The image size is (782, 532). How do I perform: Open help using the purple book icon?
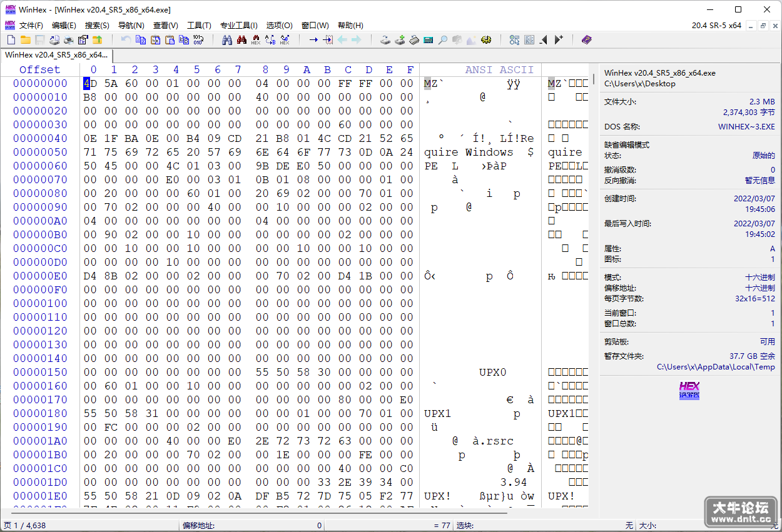pos(586,40)
